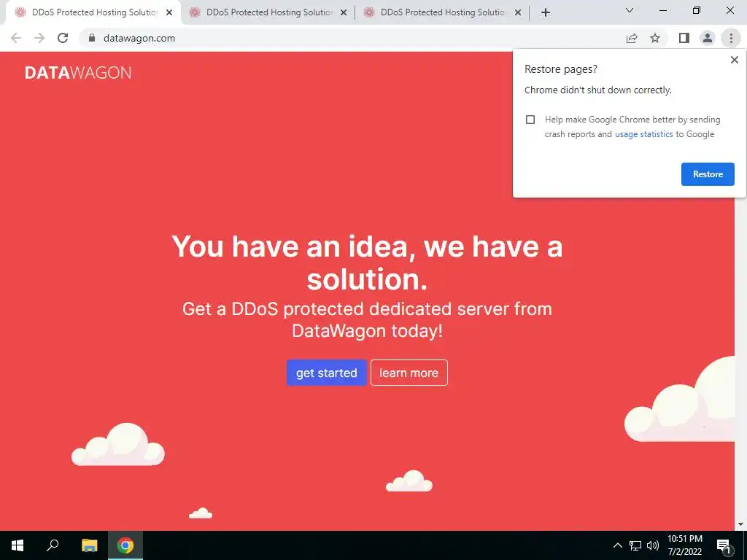Show hidden system tray icons
Screen dimensions: 747x560
pyautogui.click(x=617, y=545)
